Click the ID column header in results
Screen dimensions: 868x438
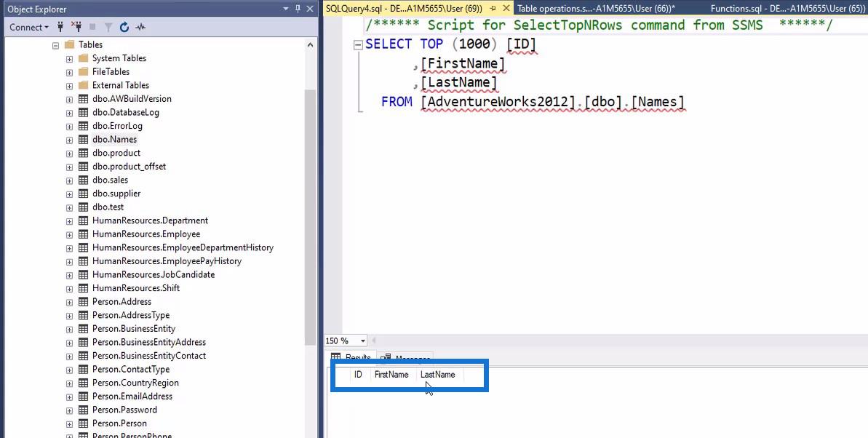(x=358, y=375)
